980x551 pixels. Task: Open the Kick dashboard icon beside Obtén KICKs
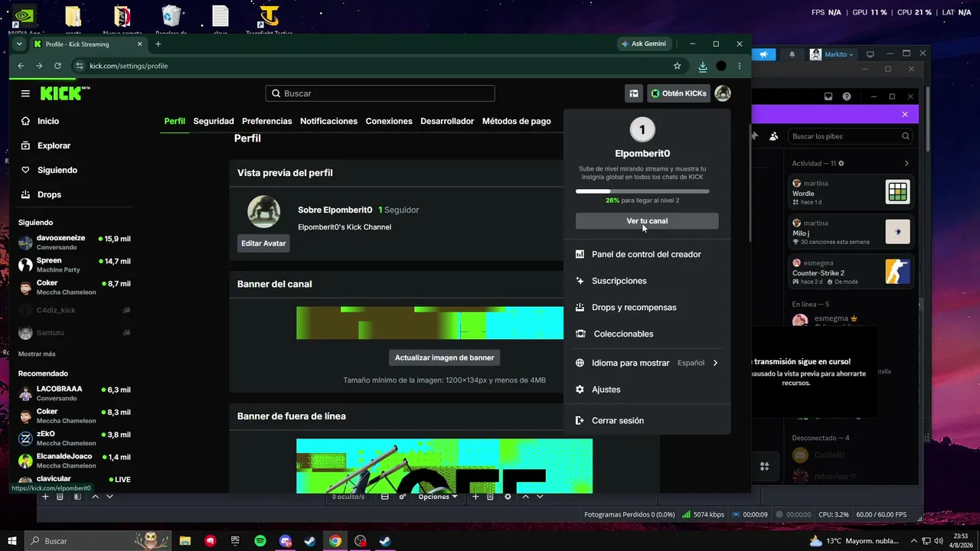pyautogui.click(x=633, y=93)
